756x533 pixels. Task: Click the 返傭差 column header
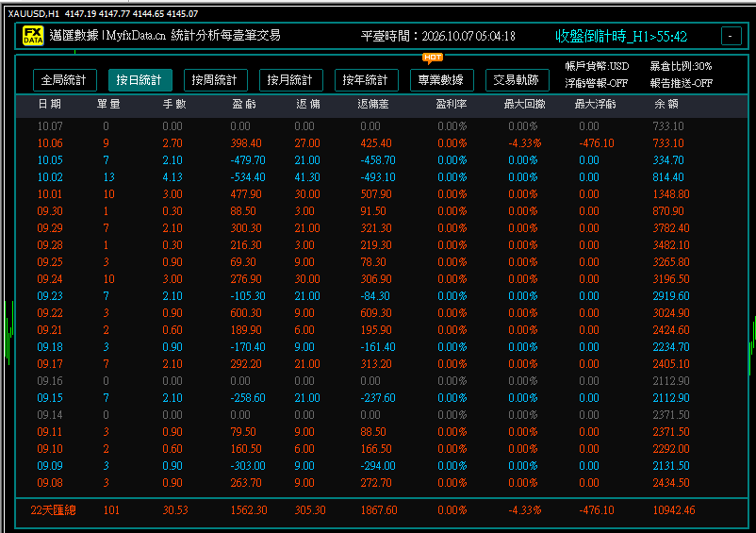(373, 104)
